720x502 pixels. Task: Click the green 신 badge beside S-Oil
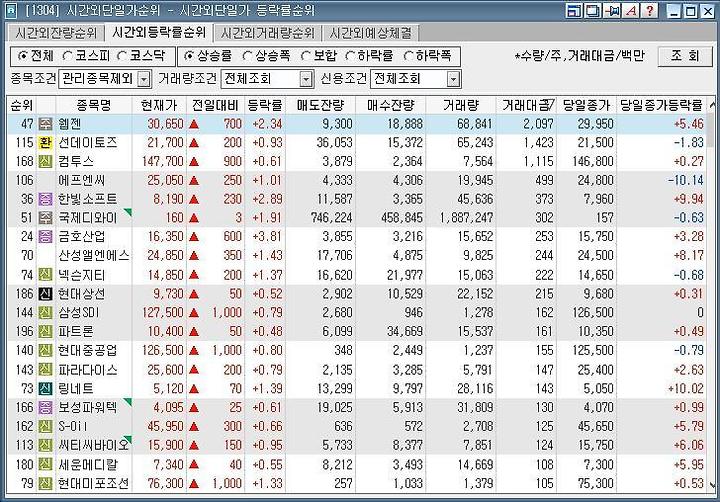click(x=45, y=426)
